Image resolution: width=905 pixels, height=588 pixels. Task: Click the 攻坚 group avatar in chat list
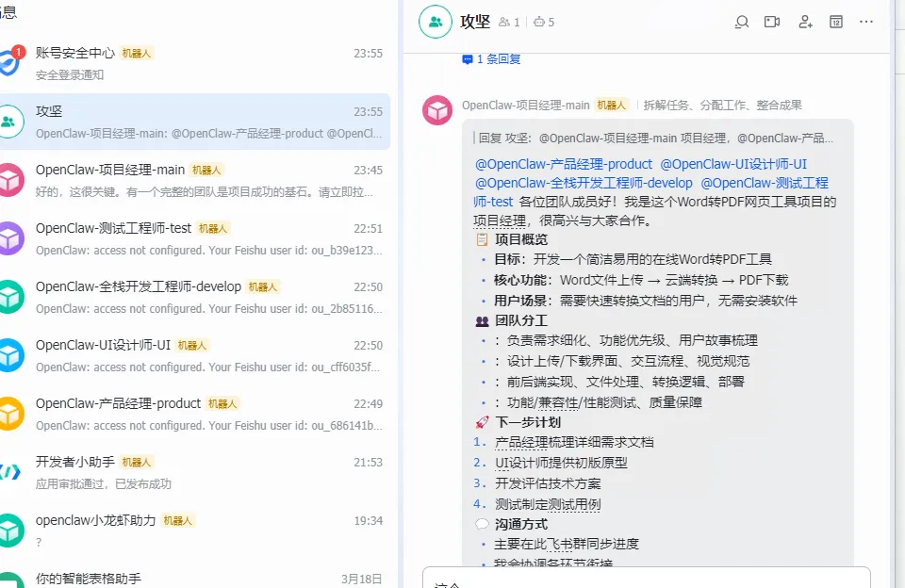pyautogui.click(x=9, y=122)
